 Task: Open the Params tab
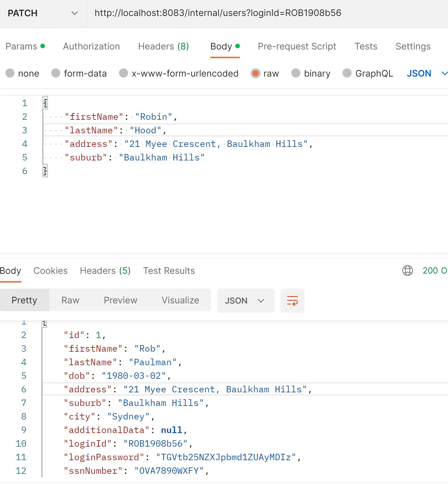[x=25, y=46]
